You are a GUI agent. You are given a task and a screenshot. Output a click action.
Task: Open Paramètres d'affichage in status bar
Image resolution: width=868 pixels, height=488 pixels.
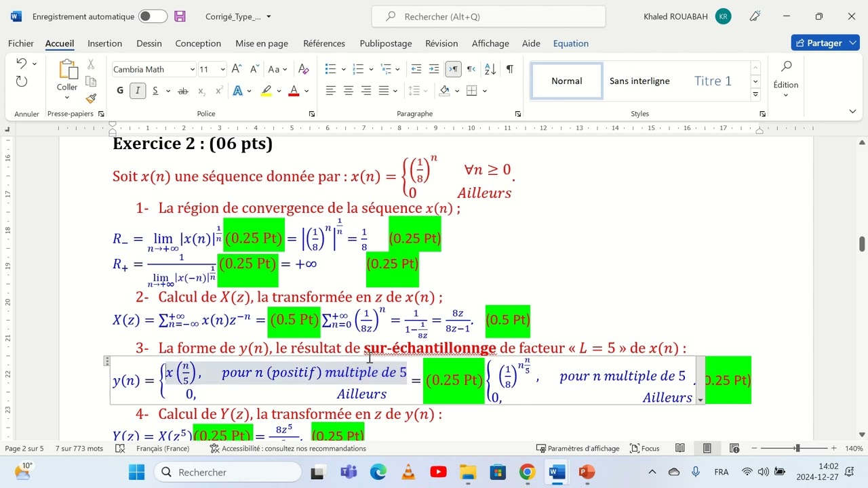(578, 448)
